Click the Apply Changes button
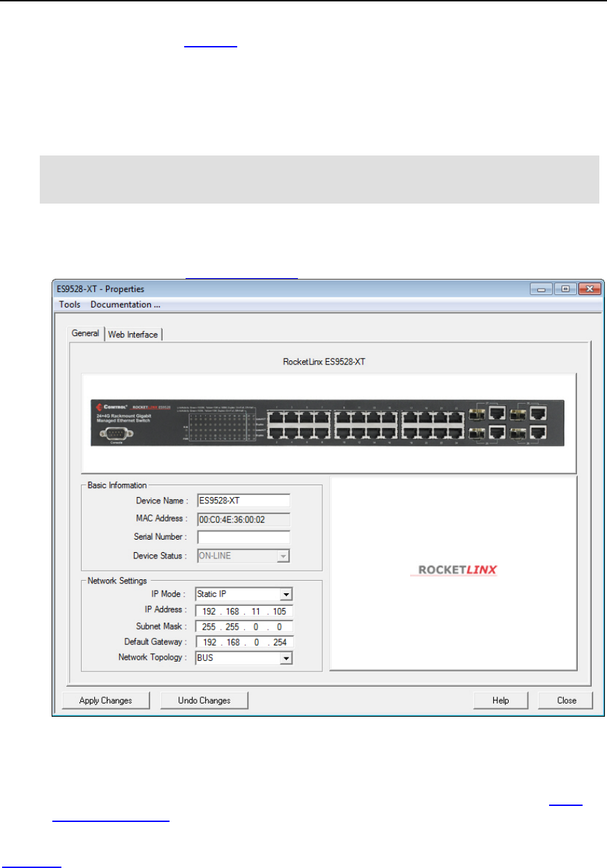Image resolution: width=607 pixels, height=868 pixels. click(x=106, y=700)
